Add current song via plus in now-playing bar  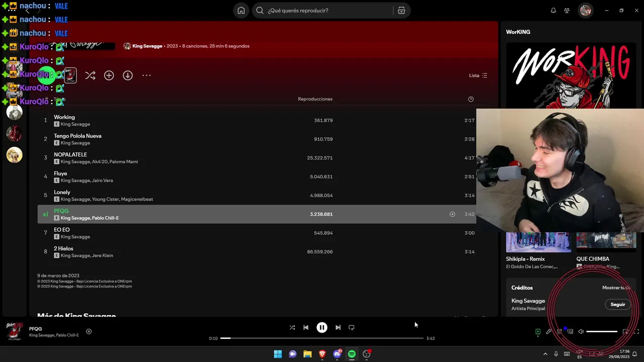point(89,331)
